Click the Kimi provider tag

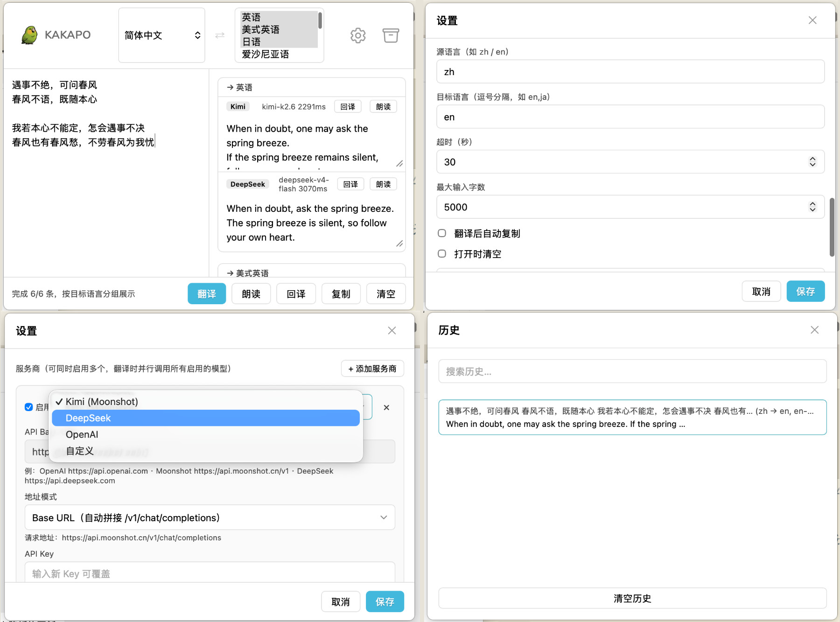point(238,107)
